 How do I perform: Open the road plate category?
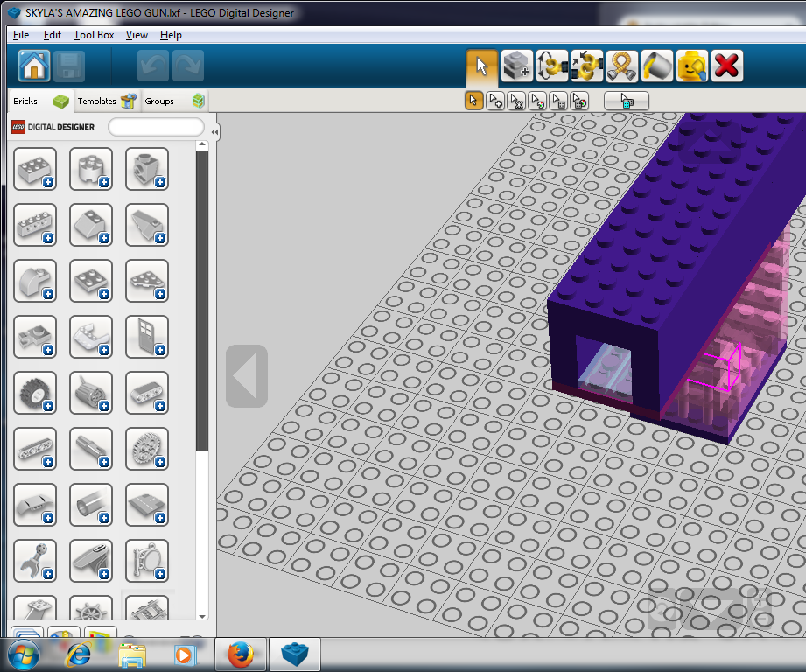tap(147, 505)
